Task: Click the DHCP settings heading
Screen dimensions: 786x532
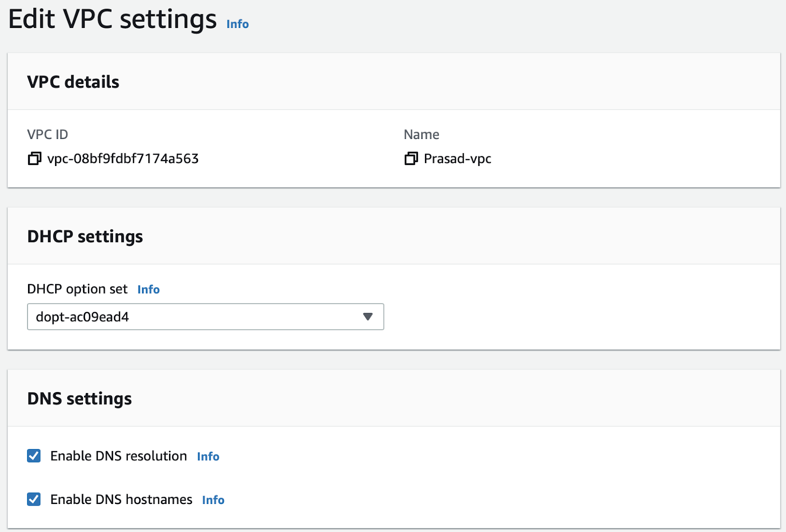Action: tap(85, 236)
